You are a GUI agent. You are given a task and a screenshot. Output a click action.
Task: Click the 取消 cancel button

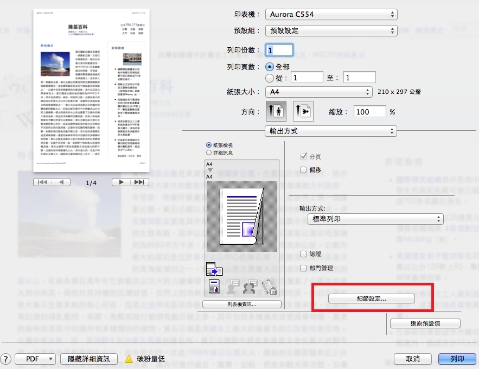coord(413,359)
